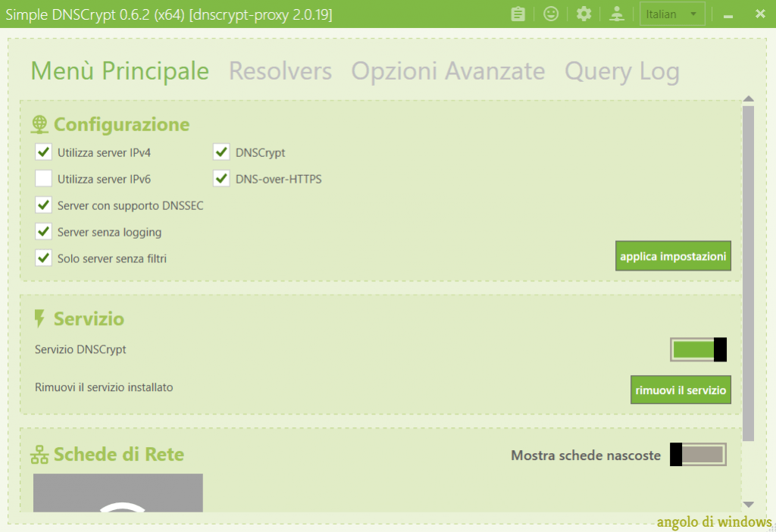Open the Opzioni Avanzate tab

coord(448,71)
